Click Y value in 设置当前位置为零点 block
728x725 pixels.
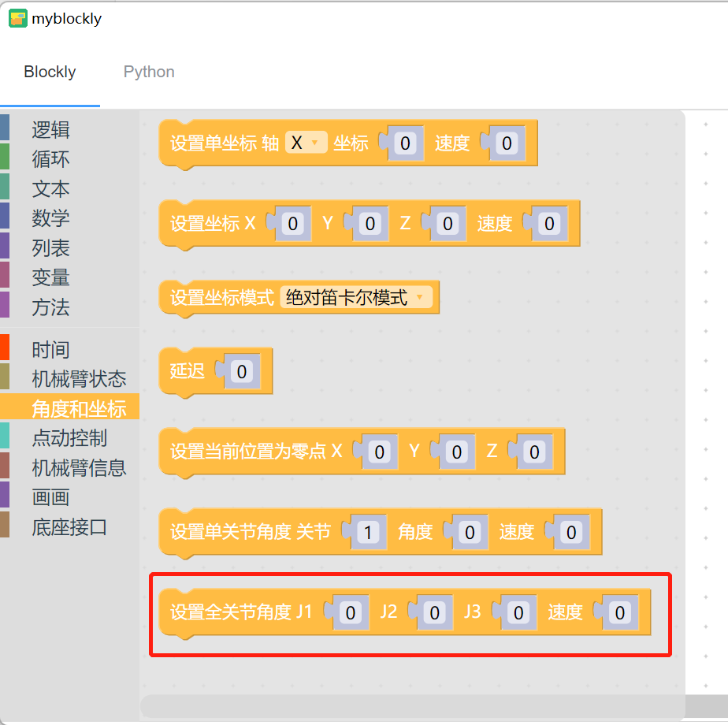[457, 452]
